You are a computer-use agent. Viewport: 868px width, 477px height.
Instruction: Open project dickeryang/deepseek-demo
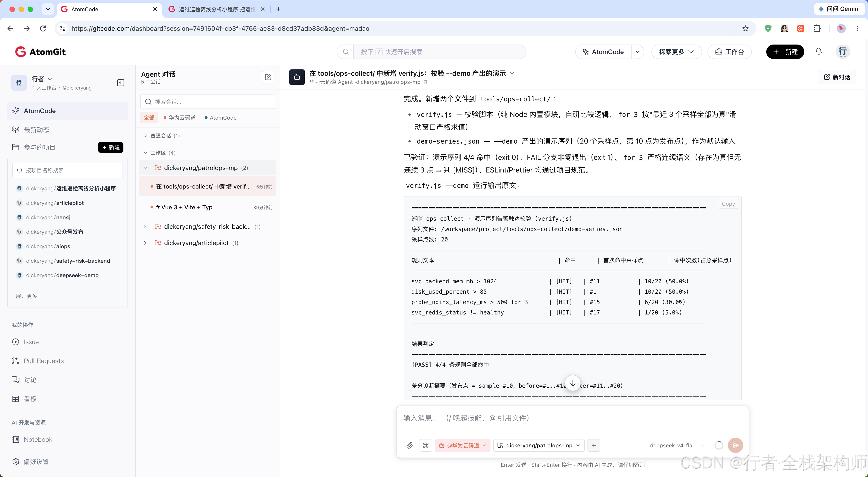coord(62,275)
